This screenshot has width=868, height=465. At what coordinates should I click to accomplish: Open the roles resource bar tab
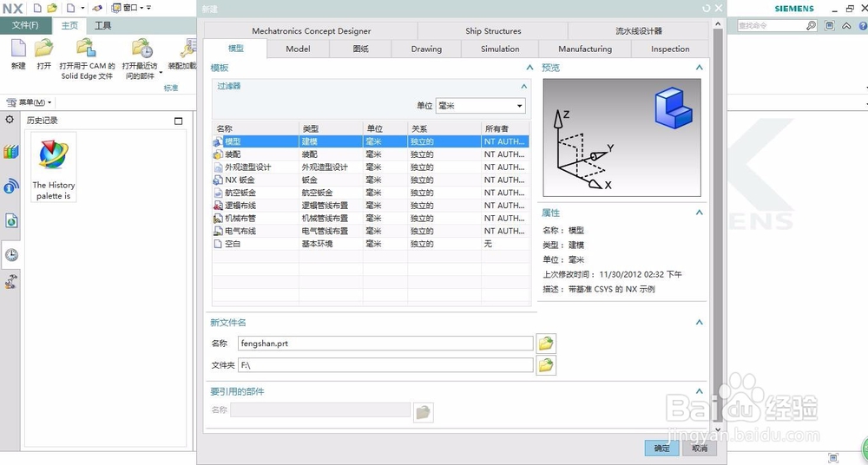pyautogui.click(x=11, y=282)
